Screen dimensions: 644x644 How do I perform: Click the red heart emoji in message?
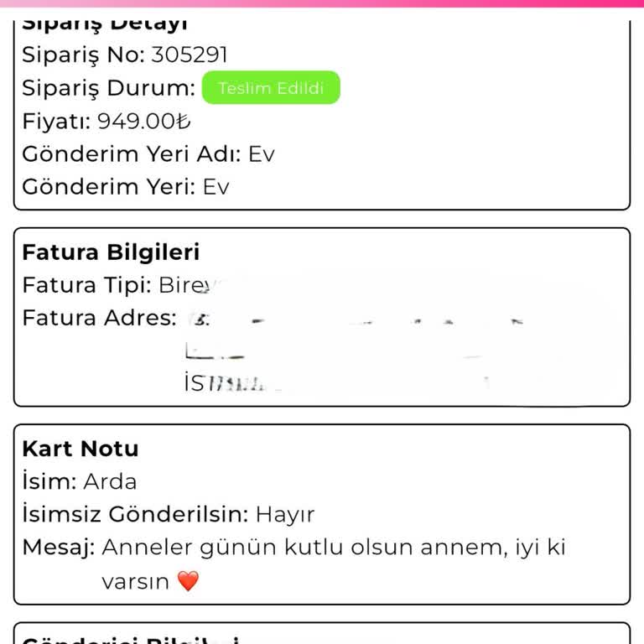coord(188,581)
